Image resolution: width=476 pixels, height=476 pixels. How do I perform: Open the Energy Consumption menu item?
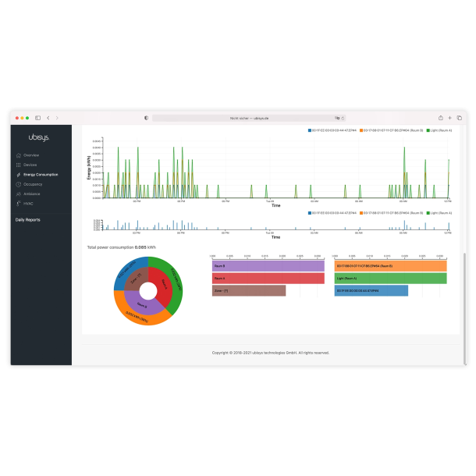click(x=40, y=175)
